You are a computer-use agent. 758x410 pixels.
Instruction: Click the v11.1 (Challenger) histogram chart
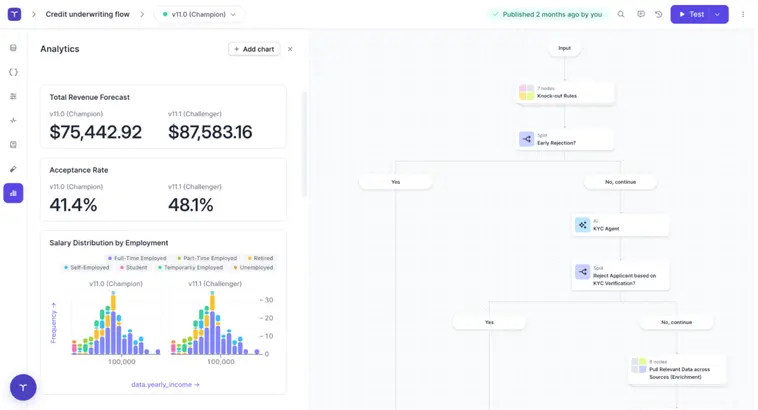[215, 323]
